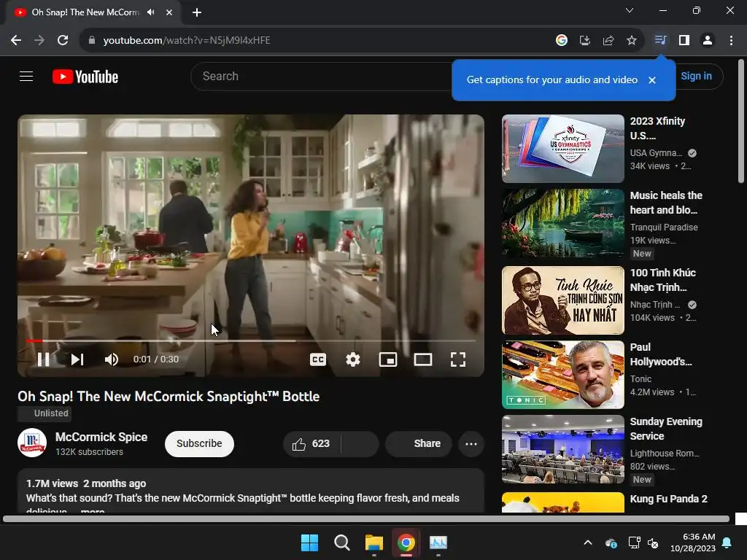Enter full screen video mode
The image size is (747, 560).
pos(458,359)
